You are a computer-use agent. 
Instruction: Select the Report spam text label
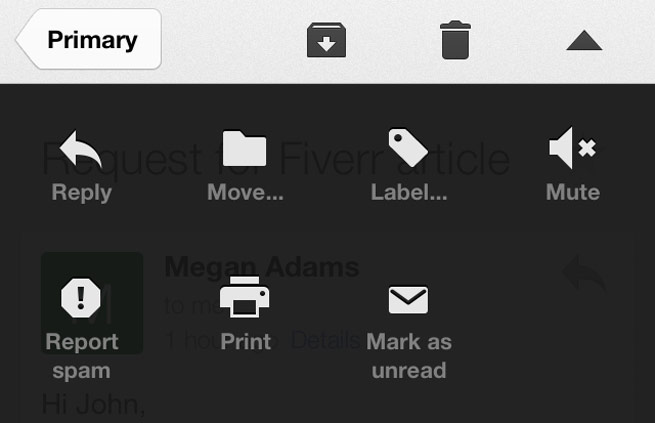coord(82,356)
